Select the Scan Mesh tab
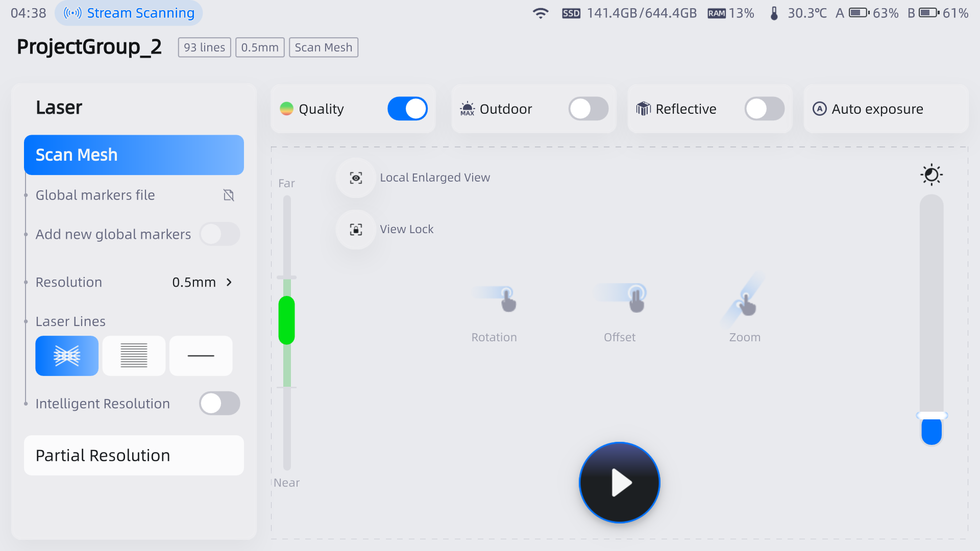Image resolution: width=980 pixels, height=551 pixels. [x=134, y=155]
